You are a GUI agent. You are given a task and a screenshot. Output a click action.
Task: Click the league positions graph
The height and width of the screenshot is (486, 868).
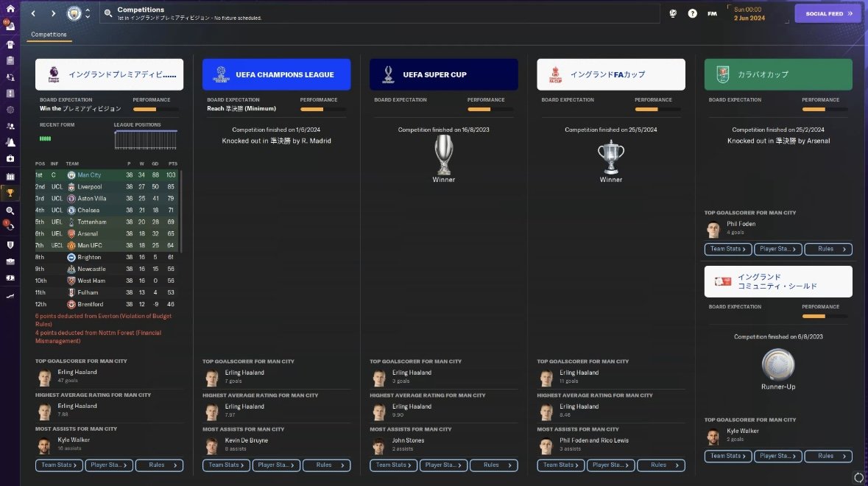point(146,140)
